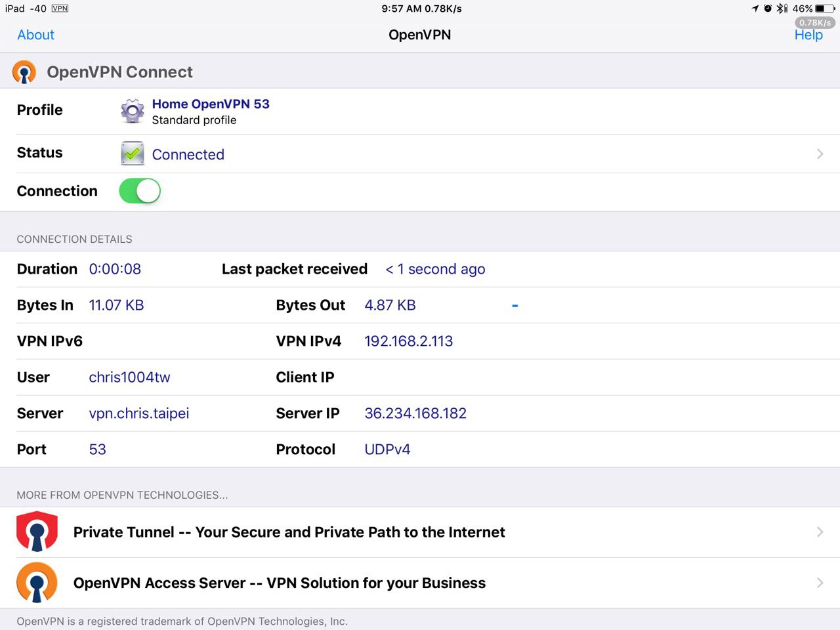Open the Help page
This screenshot has width=840, height=630.
808,35
